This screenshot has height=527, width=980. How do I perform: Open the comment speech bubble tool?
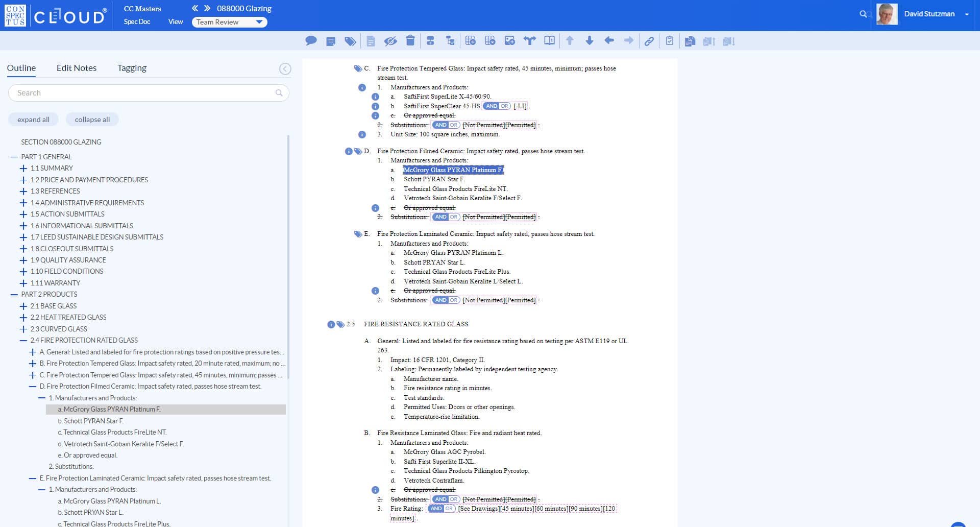[311, 41]
